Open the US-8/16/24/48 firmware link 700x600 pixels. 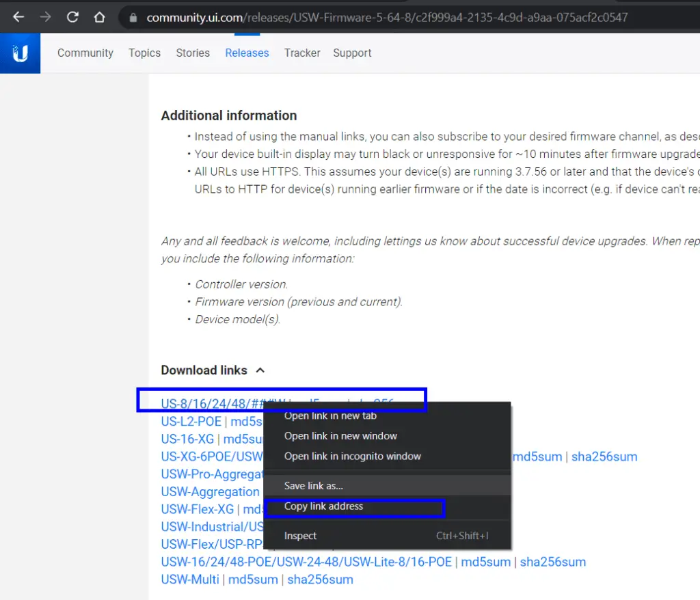pos(212,404)
